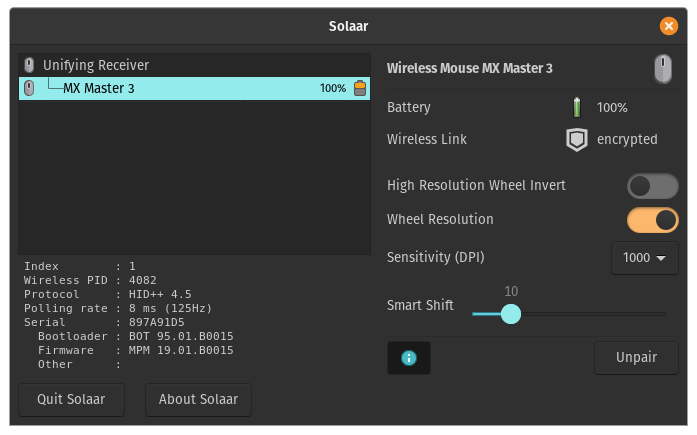Select the MX Master 3 device row
Viewport: 697px width, 435px height.
coord(194,88)
